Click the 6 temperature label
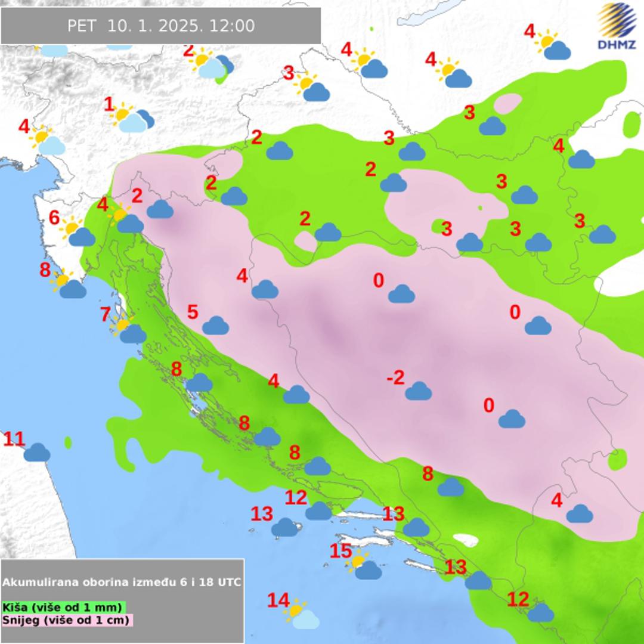 point(54,218)
